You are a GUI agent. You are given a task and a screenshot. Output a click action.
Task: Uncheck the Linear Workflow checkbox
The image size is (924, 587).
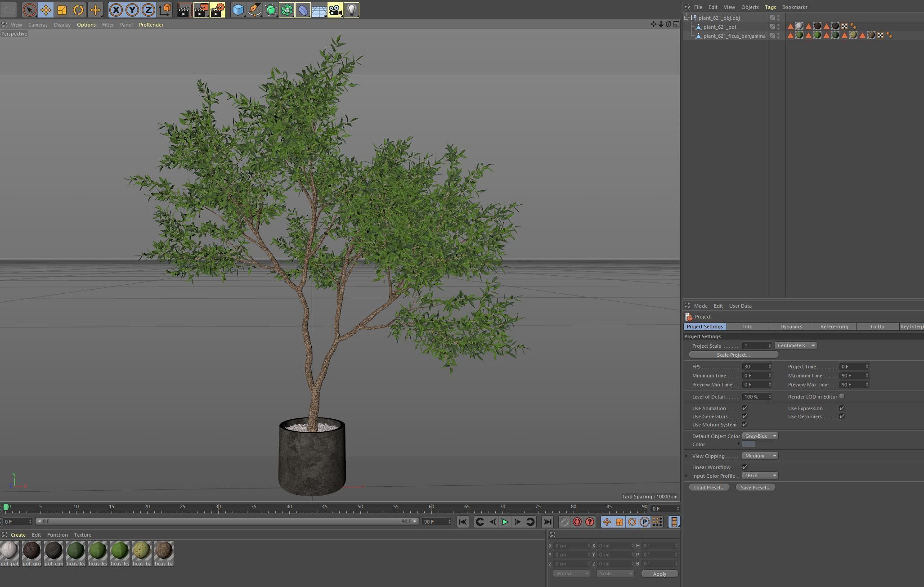click(745, 467)
